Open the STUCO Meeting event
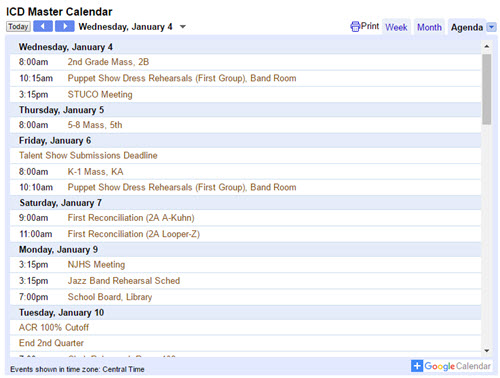Screen dimensions: 500x378 (100, 95)
